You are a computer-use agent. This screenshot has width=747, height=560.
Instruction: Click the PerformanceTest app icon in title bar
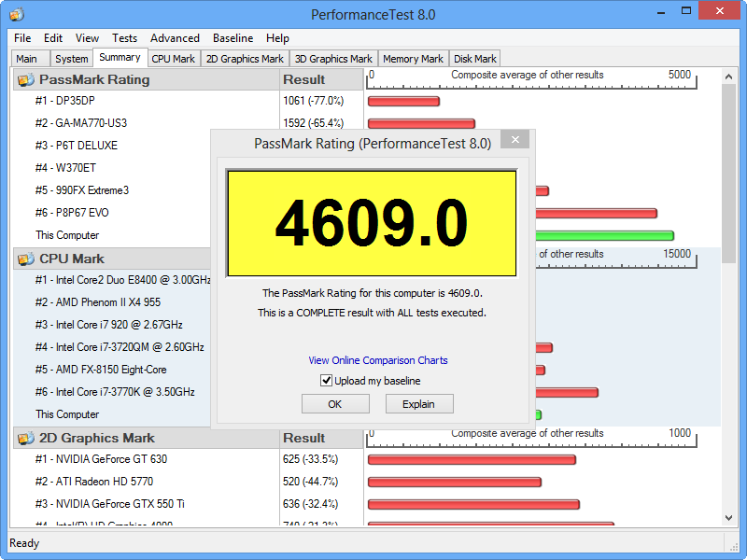pos(16,14)
